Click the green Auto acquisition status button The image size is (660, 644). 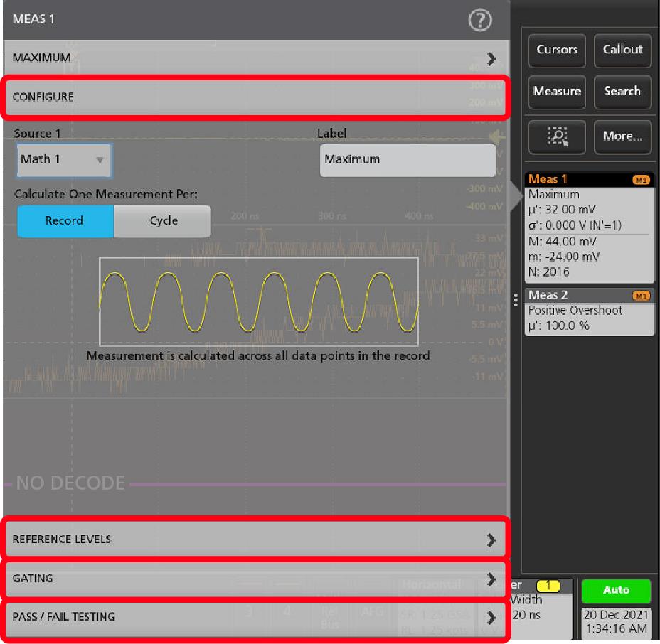coord(616,590)
